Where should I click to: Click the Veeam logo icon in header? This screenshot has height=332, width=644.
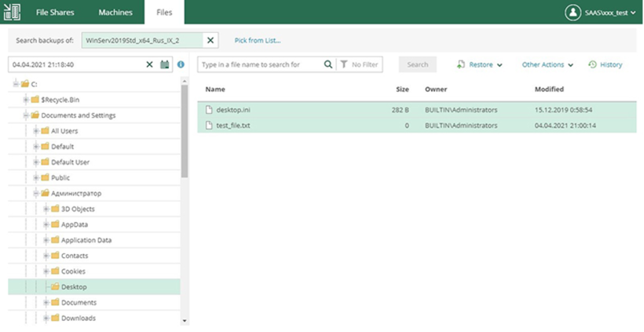(x=13, y=13)
